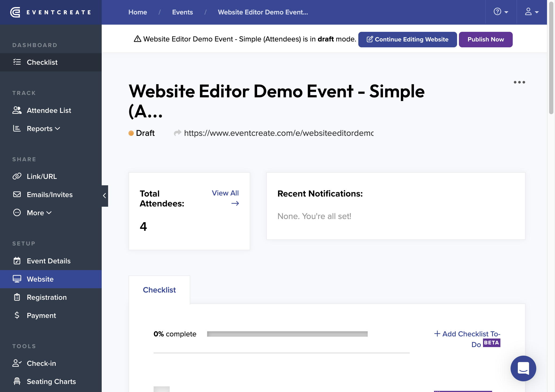Open the three-dot event options menu

(x=519, y=82)
